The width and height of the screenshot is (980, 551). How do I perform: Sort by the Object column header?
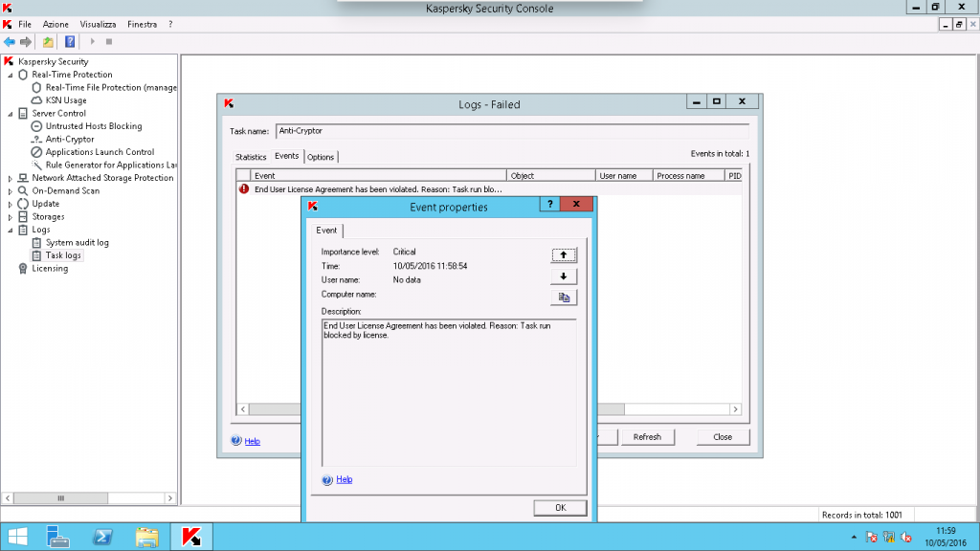point(550,176)
